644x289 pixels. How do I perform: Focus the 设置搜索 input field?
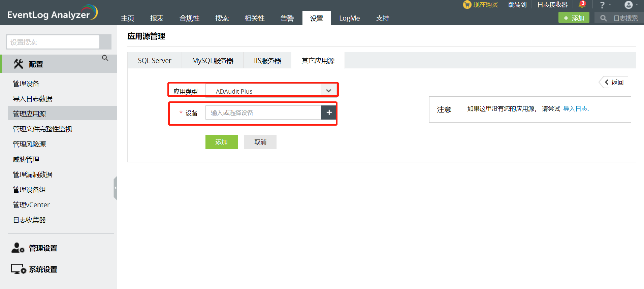tap(53, 42)
